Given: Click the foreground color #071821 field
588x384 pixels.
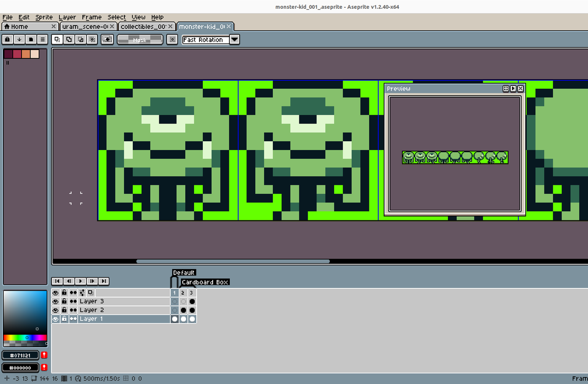Looking at the screenshot, I should (21, 355).
